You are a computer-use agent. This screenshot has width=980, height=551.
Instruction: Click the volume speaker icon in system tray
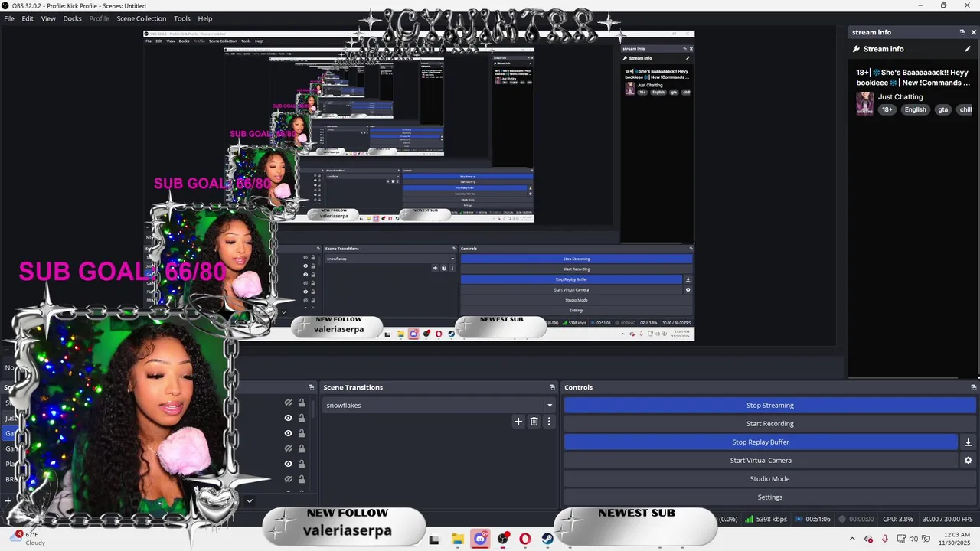(913, 539)
